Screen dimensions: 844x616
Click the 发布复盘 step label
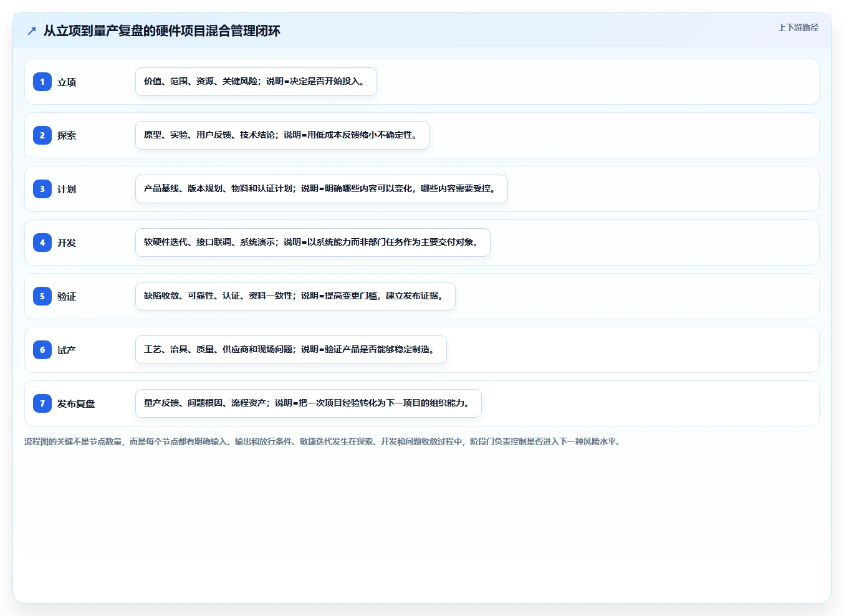click(x=76, y=404)
